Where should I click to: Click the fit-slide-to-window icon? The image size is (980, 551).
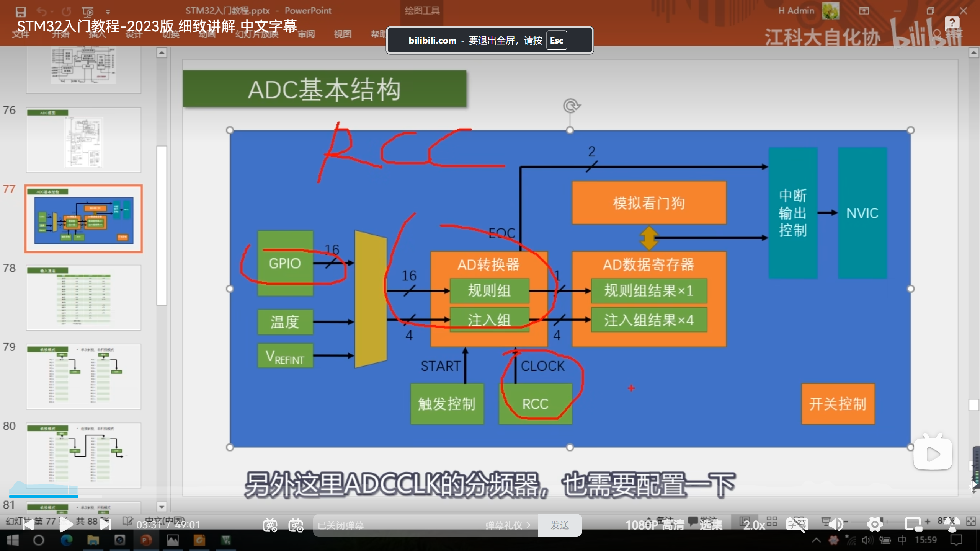(971, 521)
